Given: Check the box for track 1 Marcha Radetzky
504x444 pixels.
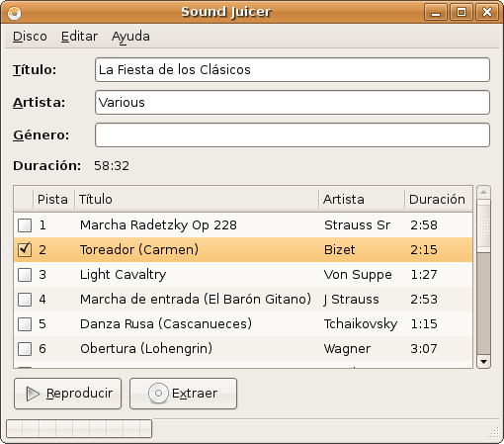Looking at the screenshot, I should click(25, 225).
